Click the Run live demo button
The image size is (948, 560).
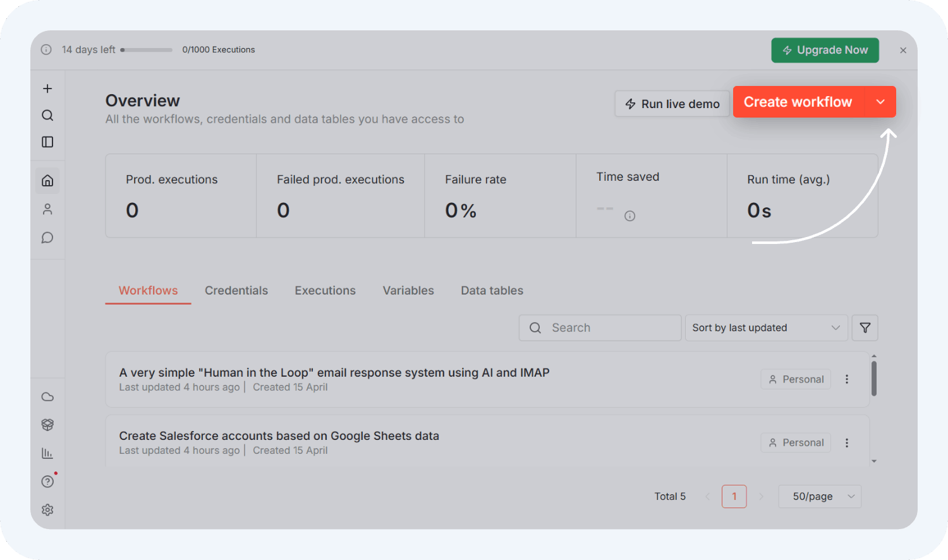coord(672,104)
